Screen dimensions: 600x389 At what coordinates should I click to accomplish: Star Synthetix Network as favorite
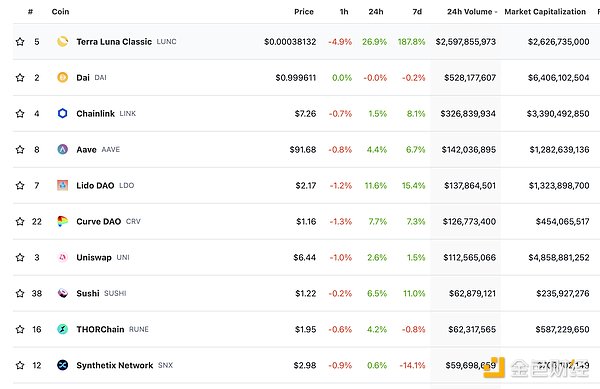20,365
